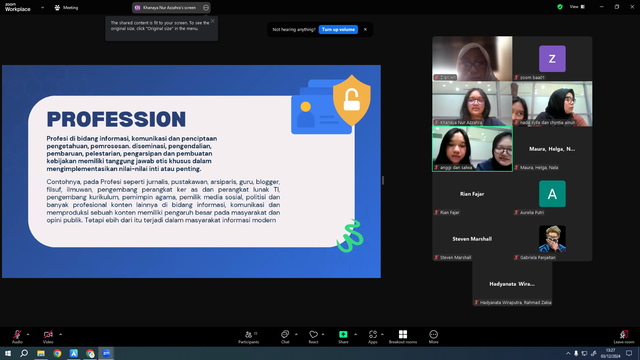This screenshot has height=360, width=640.
Task: Select the Gabriela Panjaitan participant tile
Action: pos(552,239)
